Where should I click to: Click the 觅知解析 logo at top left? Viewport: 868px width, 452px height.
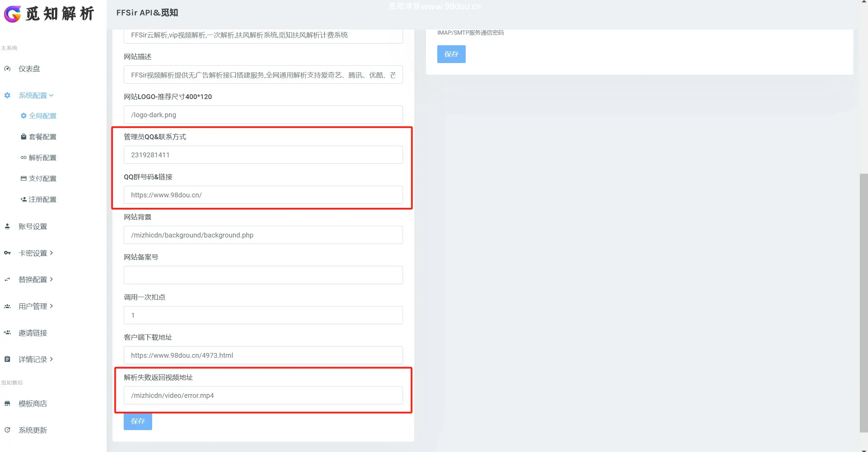click(x=49, y=14)
